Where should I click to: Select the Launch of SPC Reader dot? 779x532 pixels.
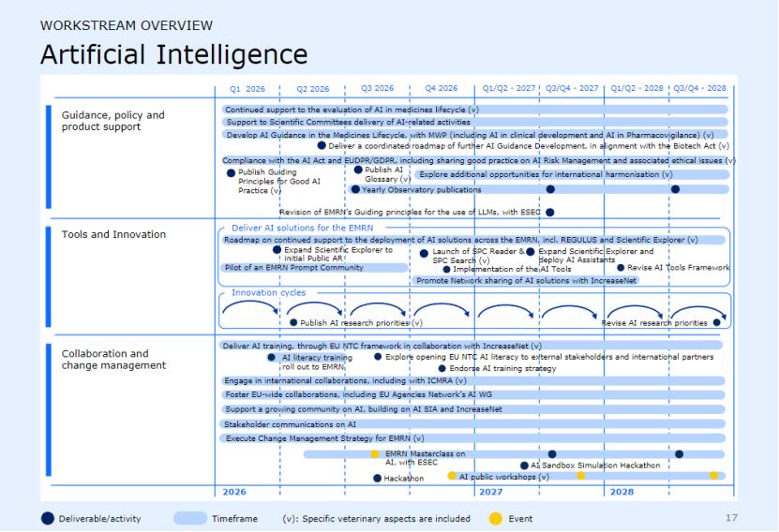(x=424, y=252)
